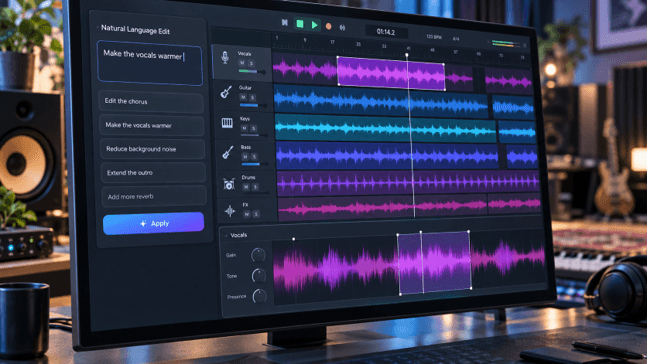Solo the Bass track
647x364 pixels.
click(x=254, y=157)
